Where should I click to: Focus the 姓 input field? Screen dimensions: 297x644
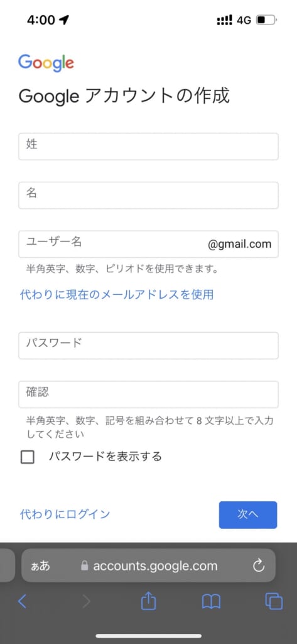pos(148,146)
